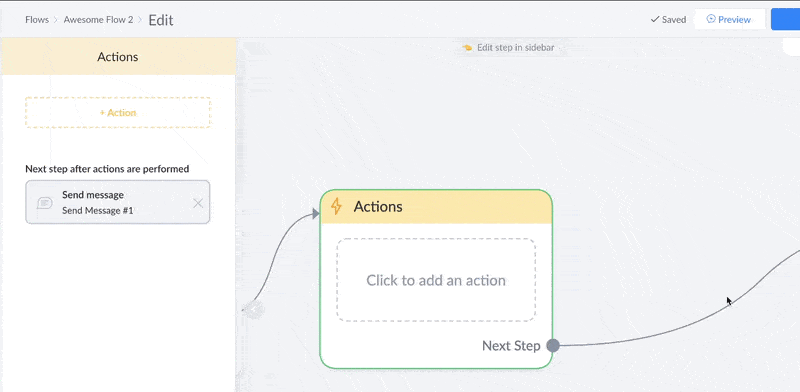The width and height of the screenshot is (800, 392).
Task: Click the Send message speech bubble icon
Action: point(45,203)
